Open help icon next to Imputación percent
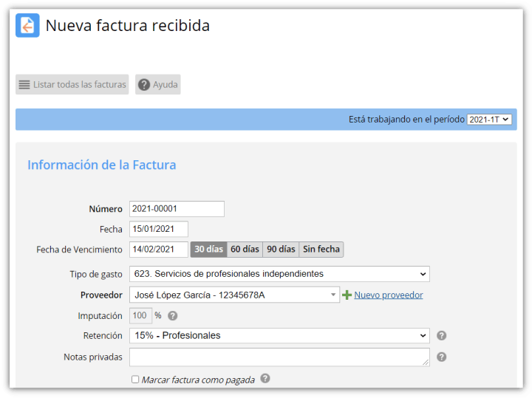 tap(173, 315)
